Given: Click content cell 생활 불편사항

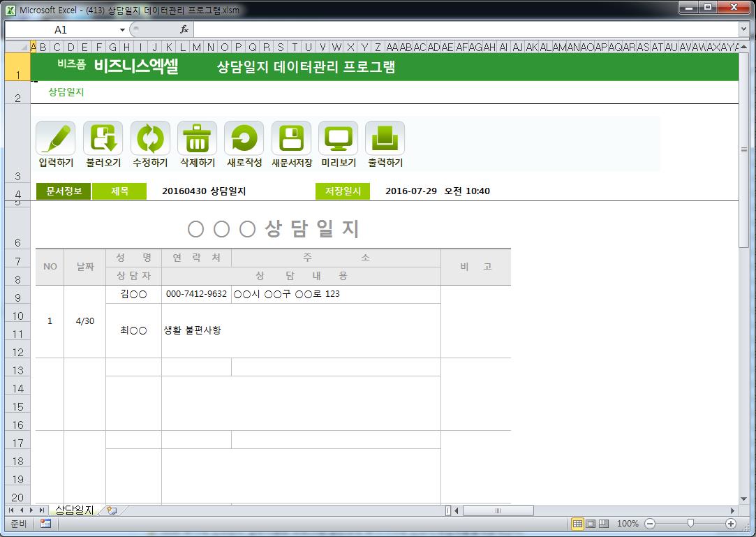Looking at the screenshot, I should click(301, 330).
